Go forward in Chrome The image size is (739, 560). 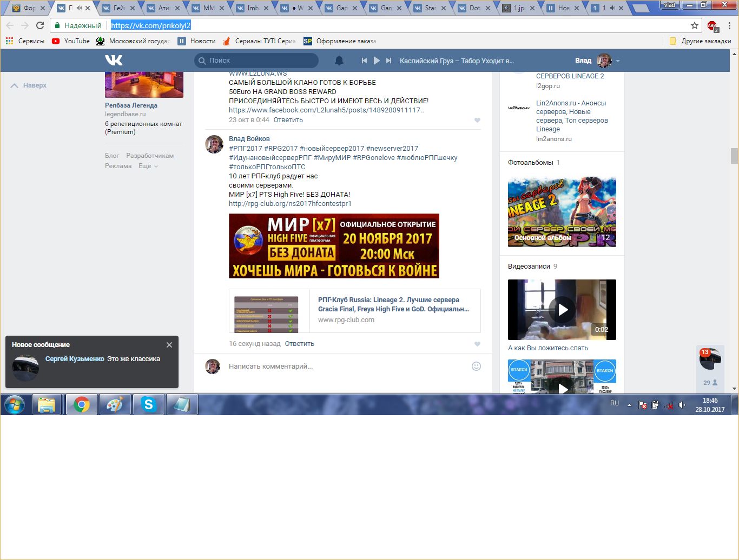tap(25, 25)
